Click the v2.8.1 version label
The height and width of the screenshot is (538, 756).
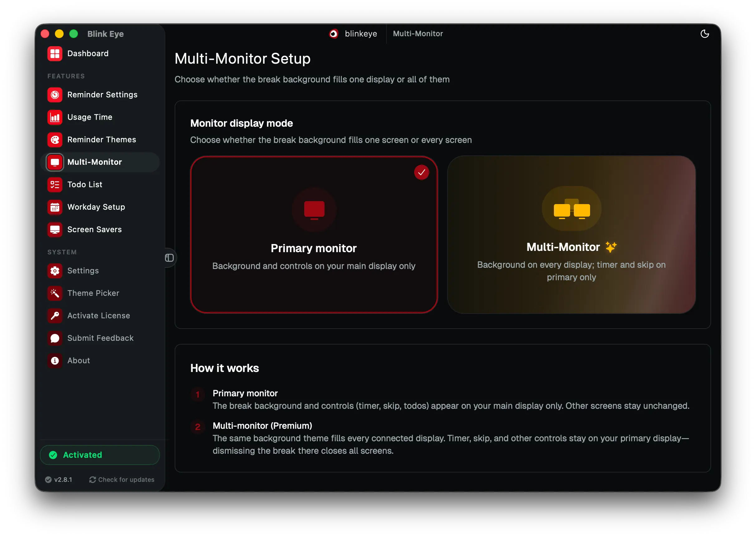[63, 480]
